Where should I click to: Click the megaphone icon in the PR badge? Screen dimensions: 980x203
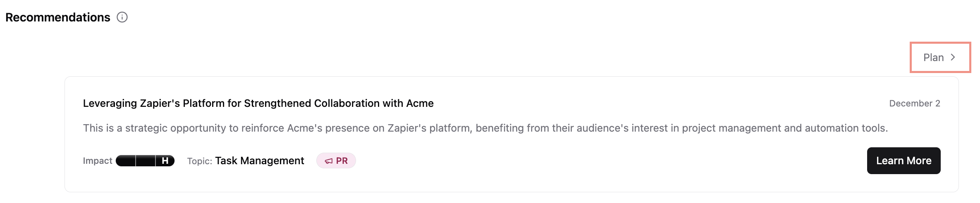329,161
